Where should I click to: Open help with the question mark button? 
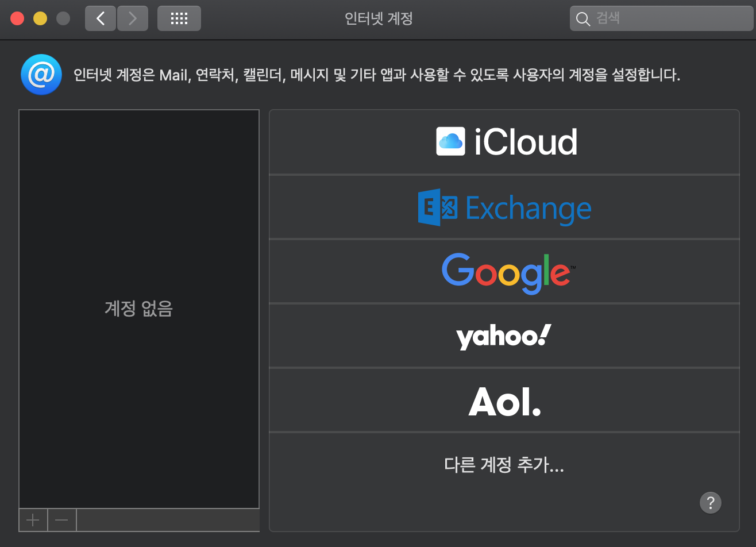710,503
